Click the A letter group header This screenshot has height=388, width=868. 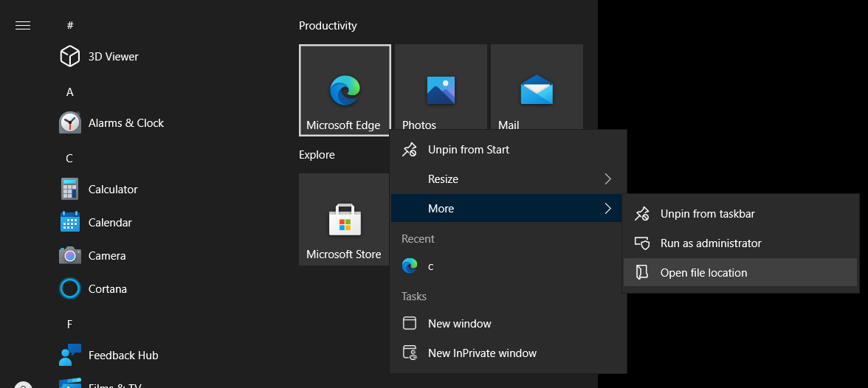coord(69,92)
